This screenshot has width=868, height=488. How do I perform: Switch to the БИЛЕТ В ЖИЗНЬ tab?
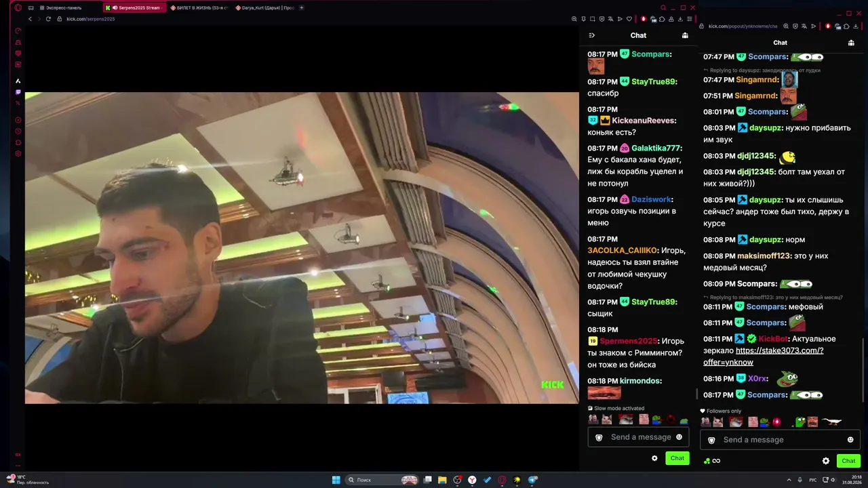click(200, 7)
